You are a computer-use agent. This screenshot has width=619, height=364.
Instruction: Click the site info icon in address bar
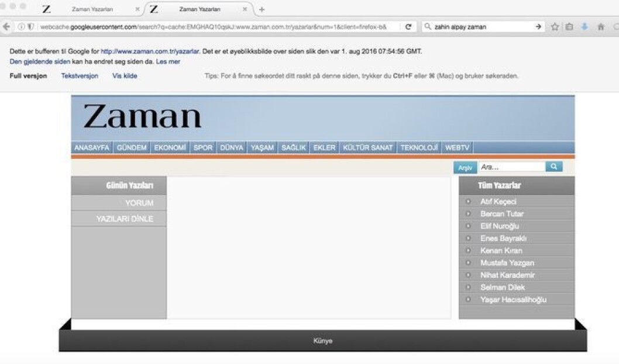pyautogui.click(x=21, y=27)
